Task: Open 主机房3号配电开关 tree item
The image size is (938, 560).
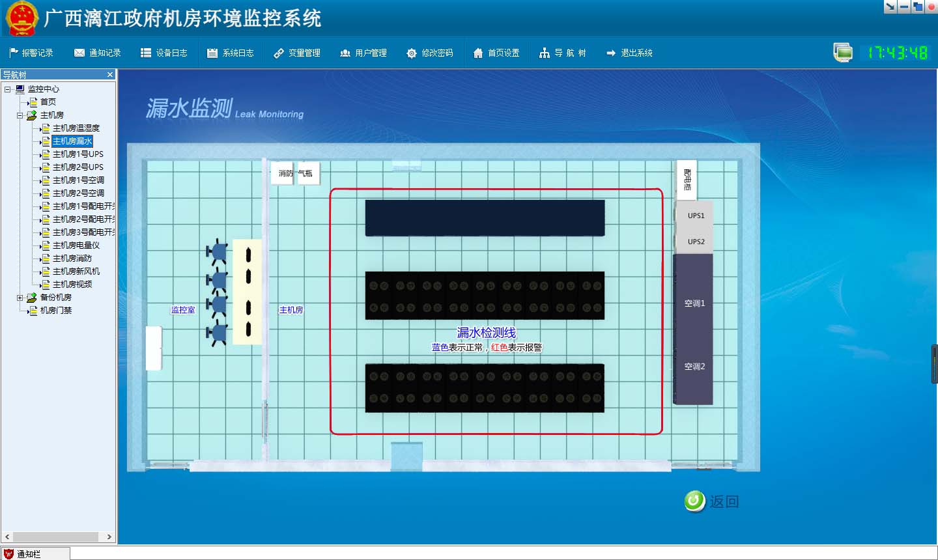Action: (83, 232)
